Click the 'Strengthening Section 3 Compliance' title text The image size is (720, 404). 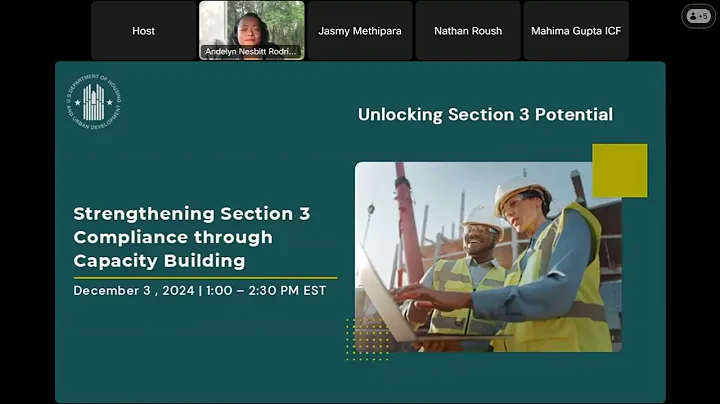192,237
